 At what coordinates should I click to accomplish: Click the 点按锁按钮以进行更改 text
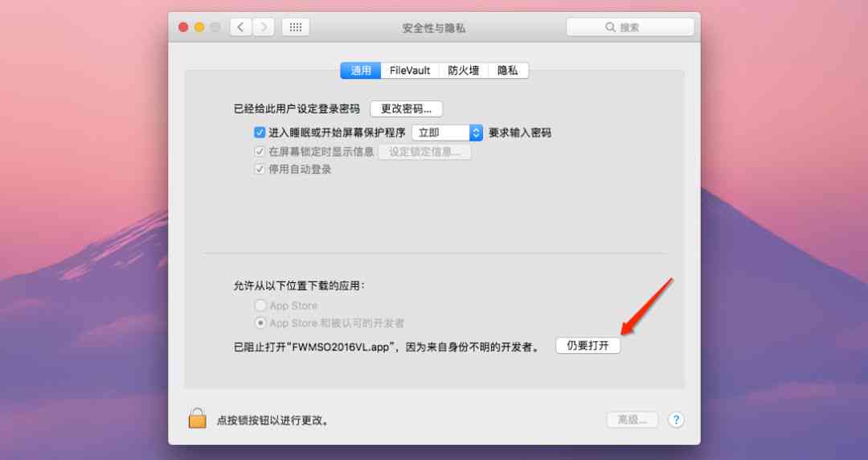[x=273, y=421]
